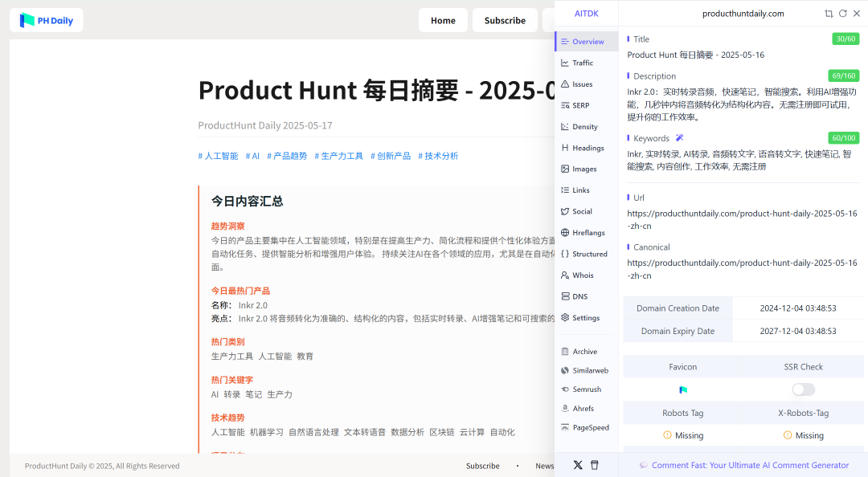Go to the Headings tab
This screenshot has width=868, height=477.
(586, 148)
